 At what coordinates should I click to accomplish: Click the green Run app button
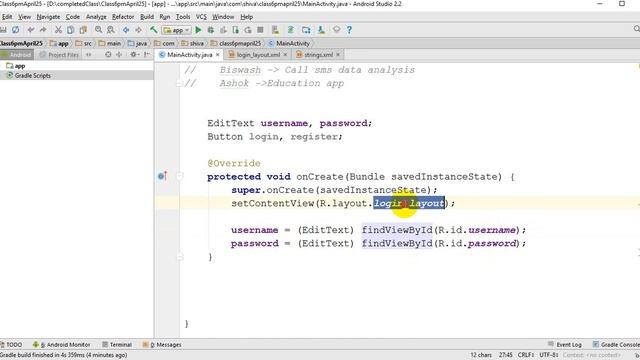coord(198,30)
